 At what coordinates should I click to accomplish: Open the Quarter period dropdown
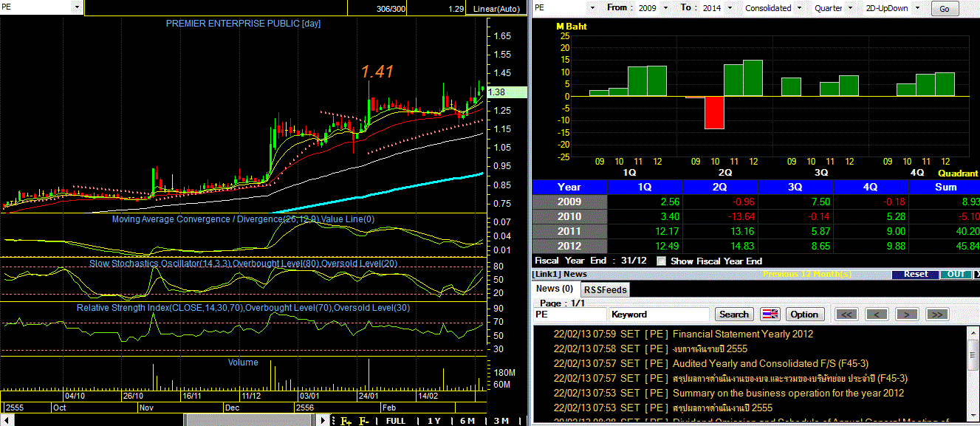(849, 7)
